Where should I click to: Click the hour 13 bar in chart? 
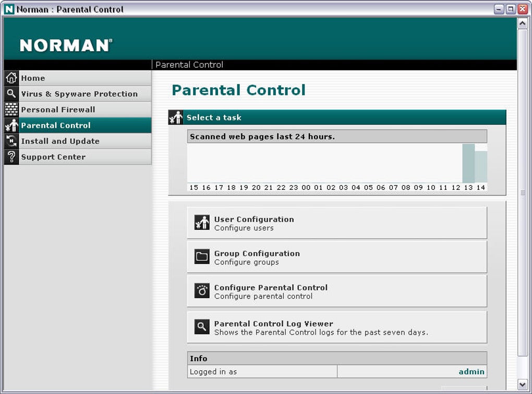(468, 164)
